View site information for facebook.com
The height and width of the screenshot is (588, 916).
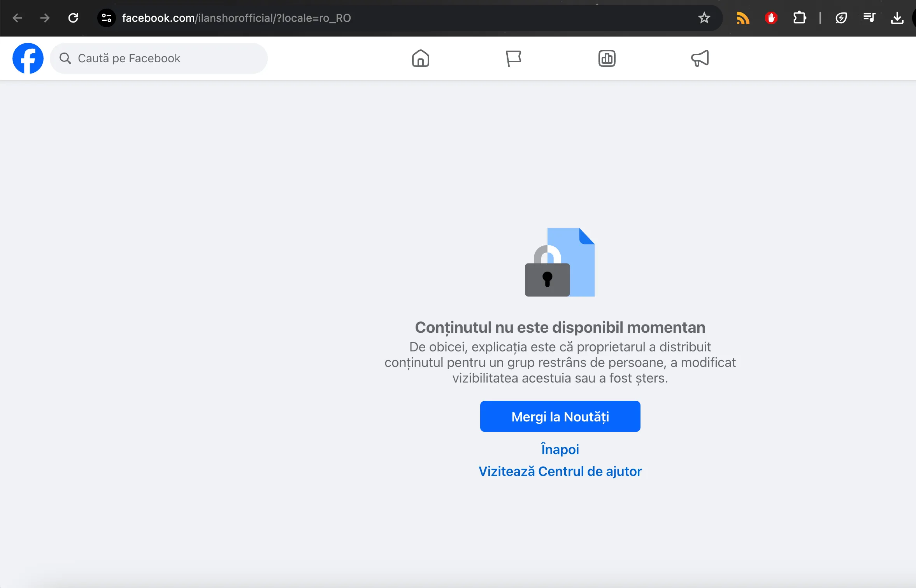106,18
